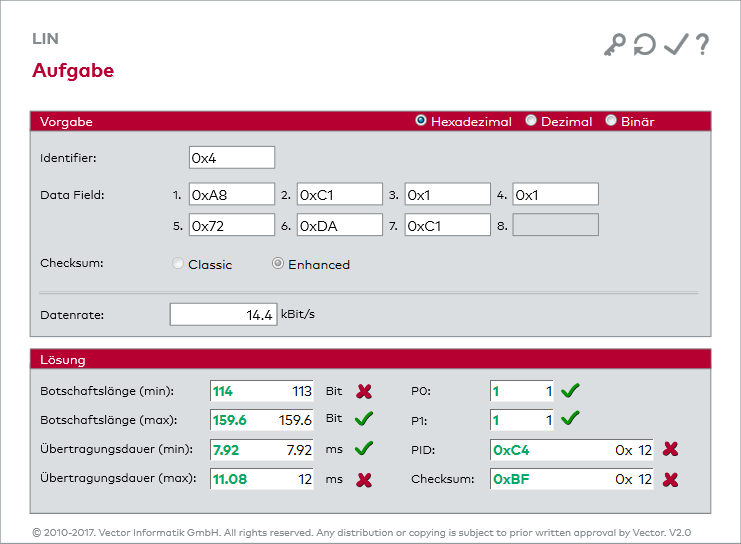Select the Enhanced checksum option
This screenshot has height=544, width=741.
pos(279,265)
